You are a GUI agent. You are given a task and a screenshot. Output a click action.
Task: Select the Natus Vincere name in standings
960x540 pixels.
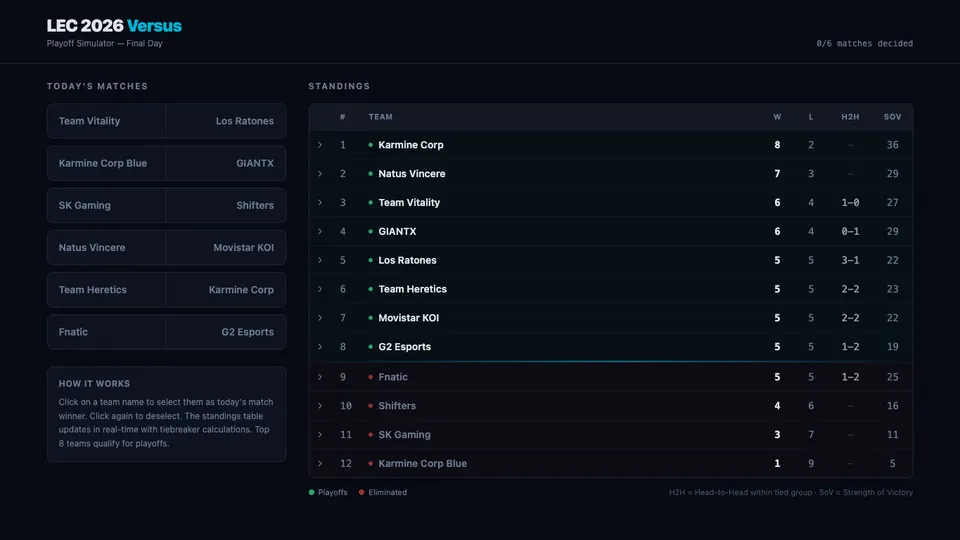411,174
